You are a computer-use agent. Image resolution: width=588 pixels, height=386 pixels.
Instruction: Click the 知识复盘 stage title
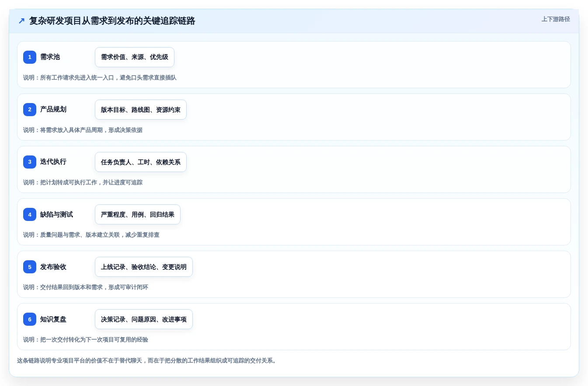(x=53, y=319)
